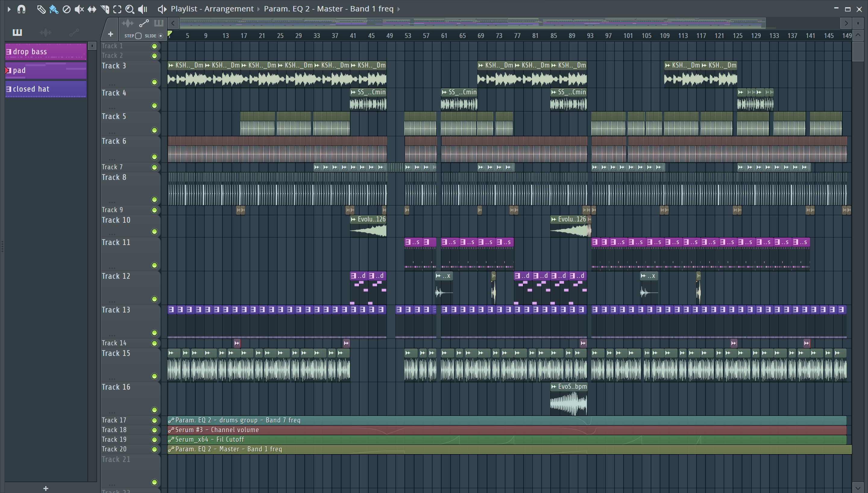Focus audio clips in the playlist header
Image resolution: width=868 pixels, height=493 pixels.
(127, 23)
